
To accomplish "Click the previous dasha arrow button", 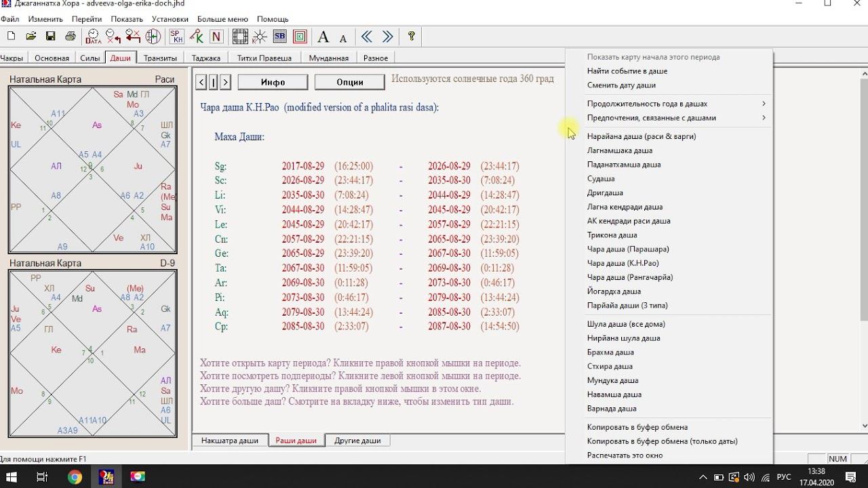I will pos(201,82).
